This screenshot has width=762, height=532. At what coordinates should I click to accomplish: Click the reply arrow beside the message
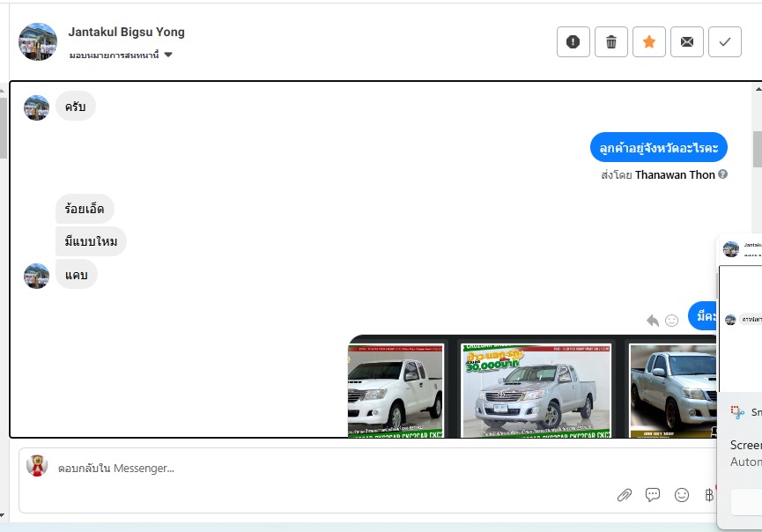coord(653,321)
